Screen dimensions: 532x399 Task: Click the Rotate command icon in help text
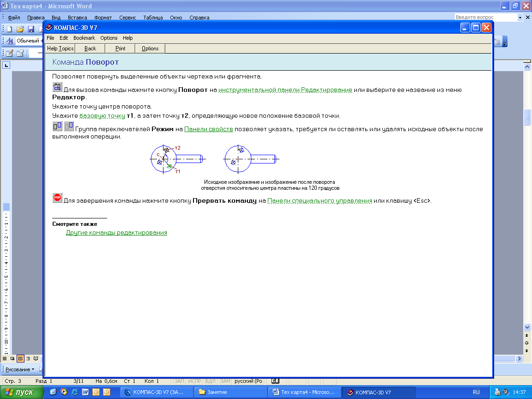point(57,87)
